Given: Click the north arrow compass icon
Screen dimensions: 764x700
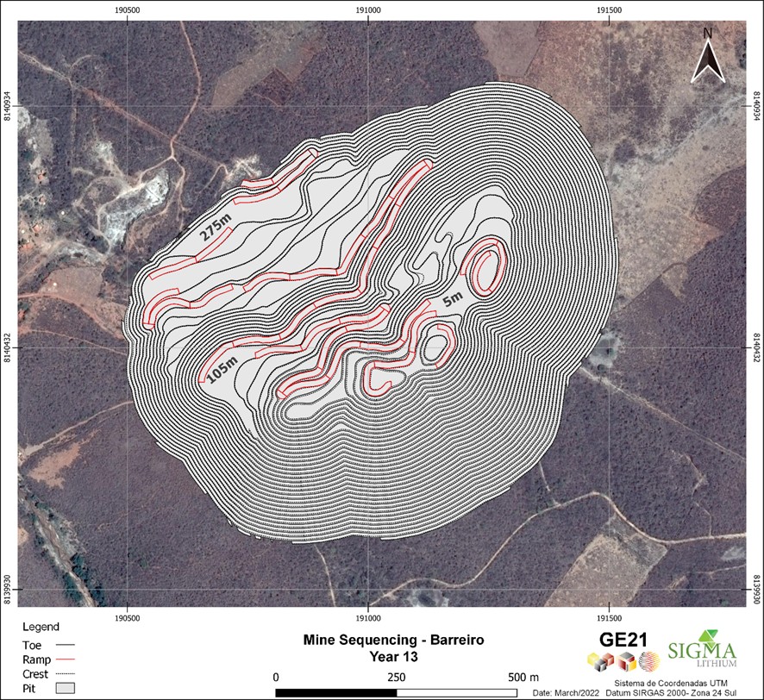Looking at the screenshot, I should (707, 58).
